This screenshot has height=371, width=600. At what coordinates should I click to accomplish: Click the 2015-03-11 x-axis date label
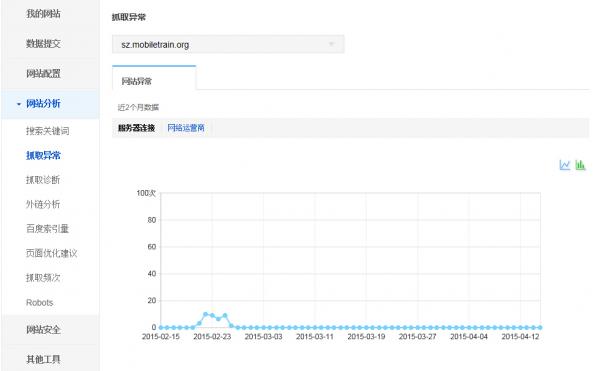[x=315, y=337]
